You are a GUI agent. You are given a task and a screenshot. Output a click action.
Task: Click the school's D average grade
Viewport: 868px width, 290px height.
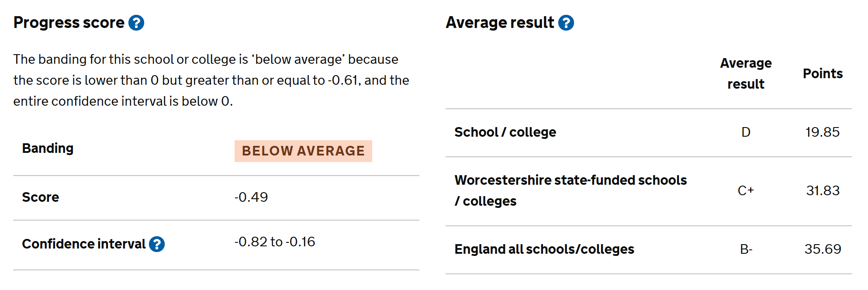coord(746,132)
